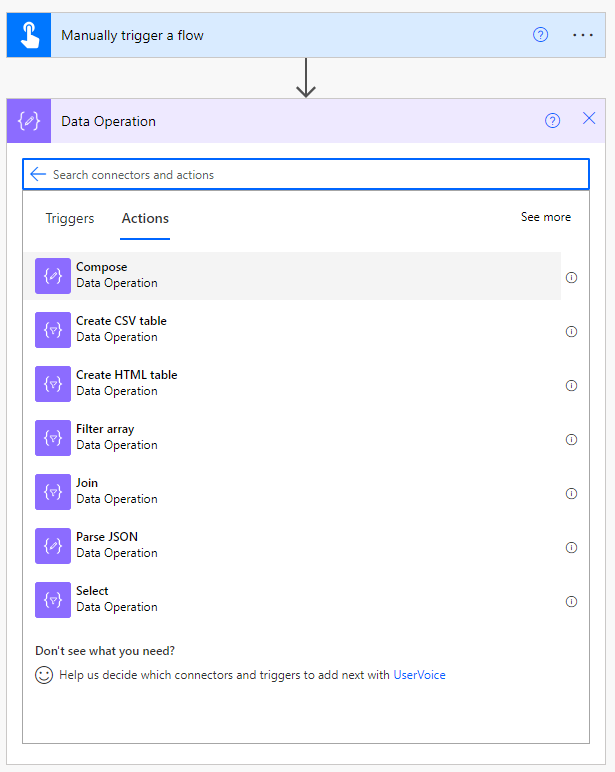Switch to the Actions tab
The width and height of the screenshot is (615, 772).
click(145, 218)
